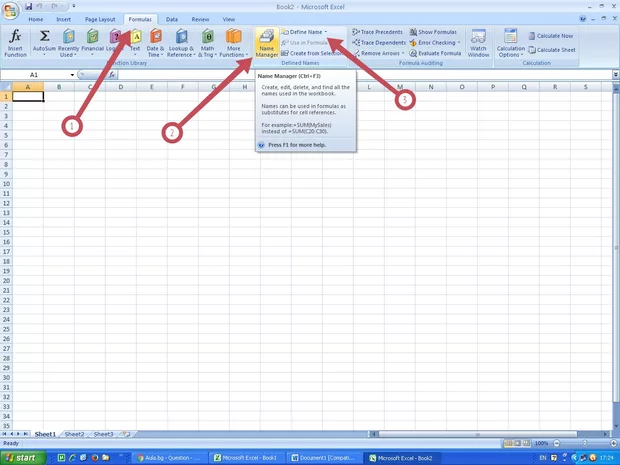
Task: Open the Excel Help icon
Action: pyautogui.click(x=582, y=19)
